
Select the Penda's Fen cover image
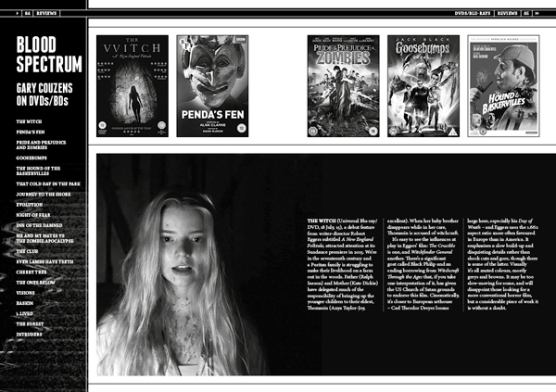click(x=212, y=85)
